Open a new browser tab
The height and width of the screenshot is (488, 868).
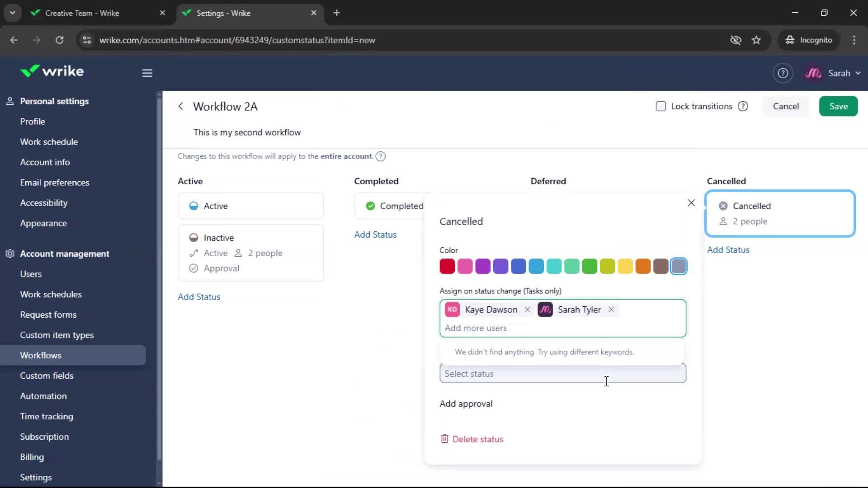[336, 13]
